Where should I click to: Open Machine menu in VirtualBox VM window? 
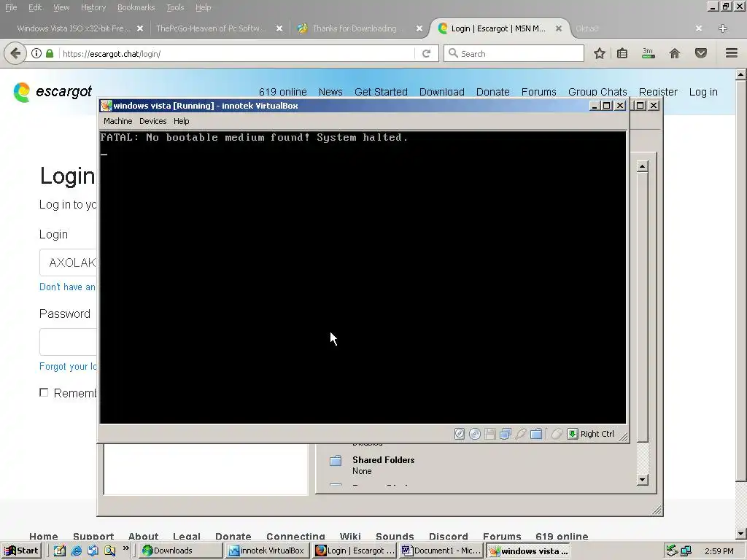pyautogui.click(x=117, y=121)
